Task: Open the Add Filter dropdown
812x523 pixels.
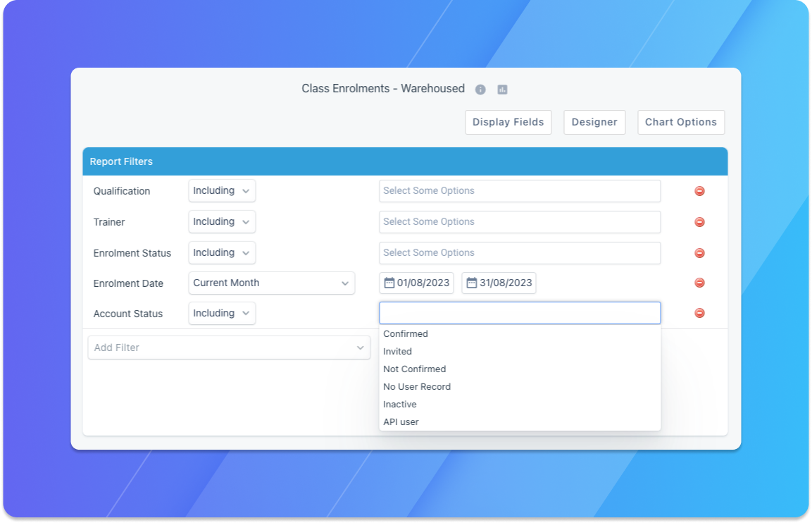Action: tap(229, 347)
